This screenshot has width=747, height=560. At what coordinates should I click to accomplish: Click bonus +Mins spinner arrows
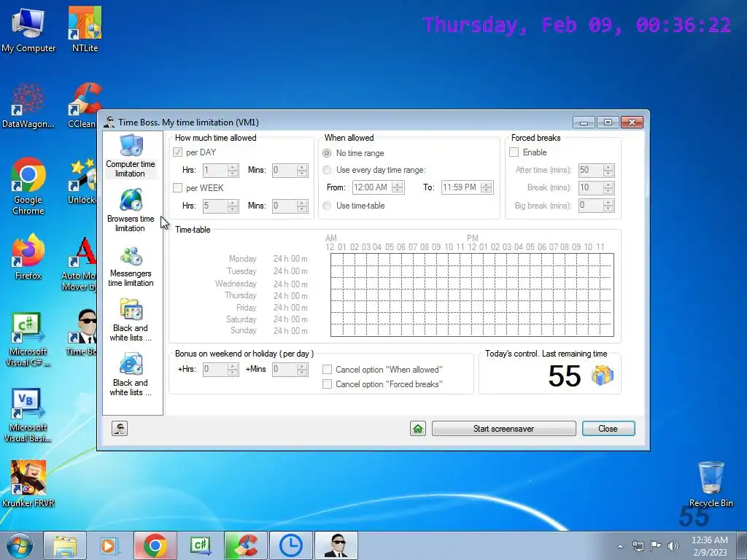(x=302, y=370)
